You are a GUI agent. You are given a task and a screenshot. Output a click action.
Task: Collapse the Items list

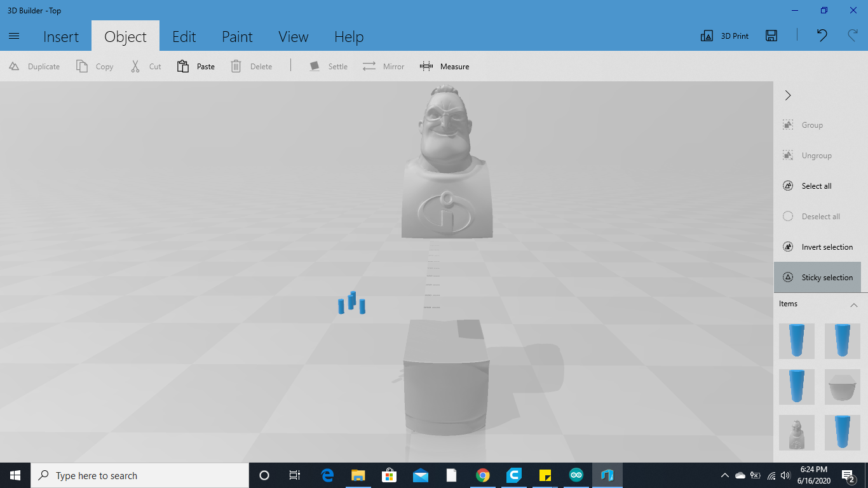click(x=854, y=304)
